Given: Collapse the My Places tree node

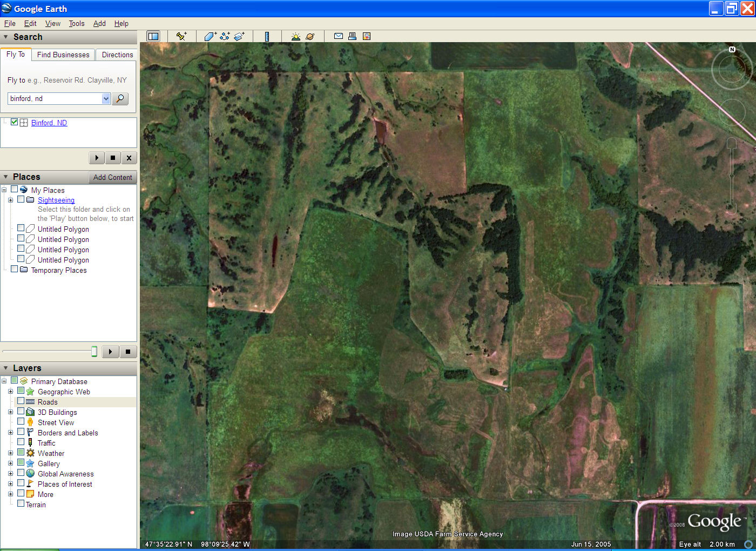Looking at the screenshot, I should coord(4,190).
